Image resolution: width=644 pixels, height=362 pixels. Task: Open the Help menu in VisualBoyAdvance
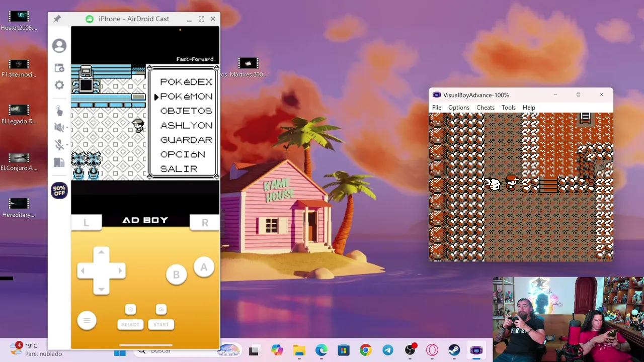point(529,107)
